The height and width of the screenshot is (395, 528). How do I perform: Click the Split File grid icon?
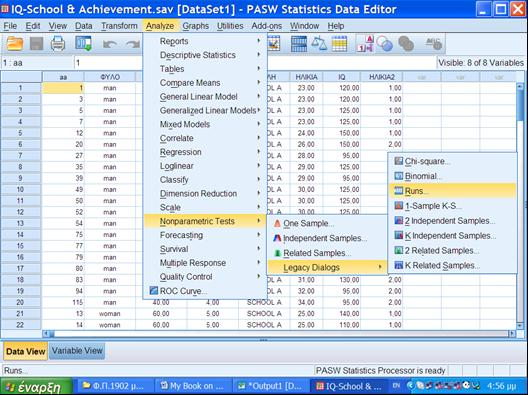[x=299, y=44]
